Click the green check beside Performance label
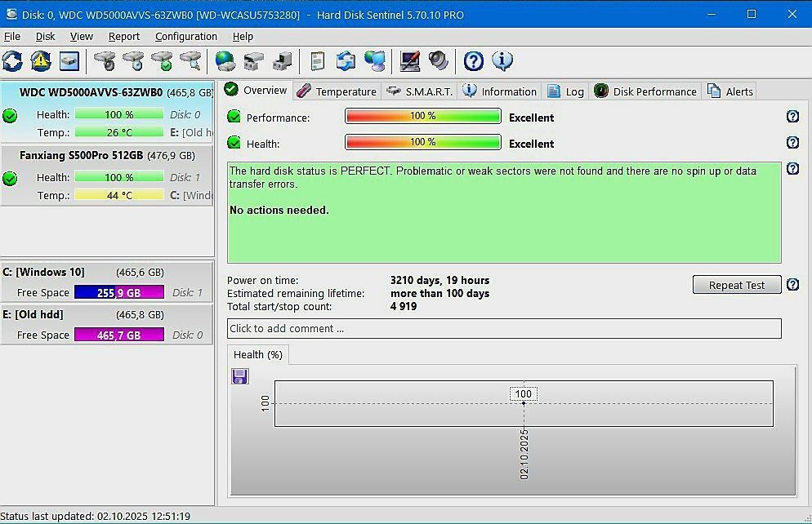 [x=234, y=117]
